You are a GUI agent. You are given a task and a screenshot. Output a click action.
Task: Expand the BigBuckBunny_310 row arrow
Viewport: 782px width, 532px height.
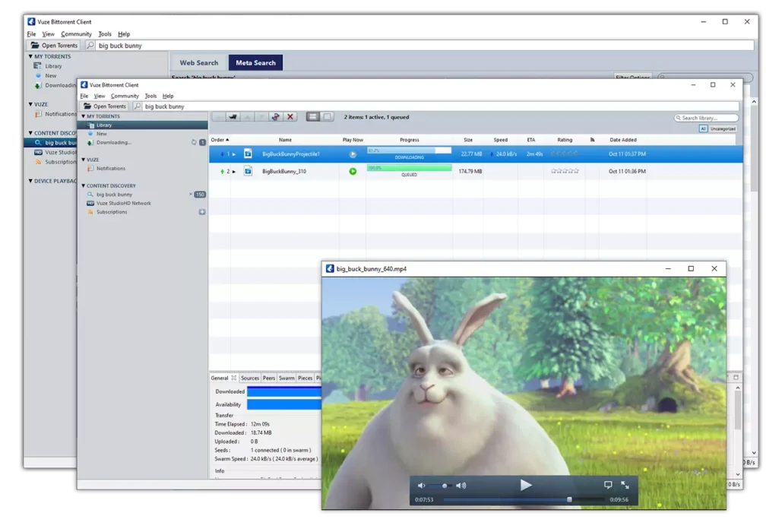tap(234, 172)
